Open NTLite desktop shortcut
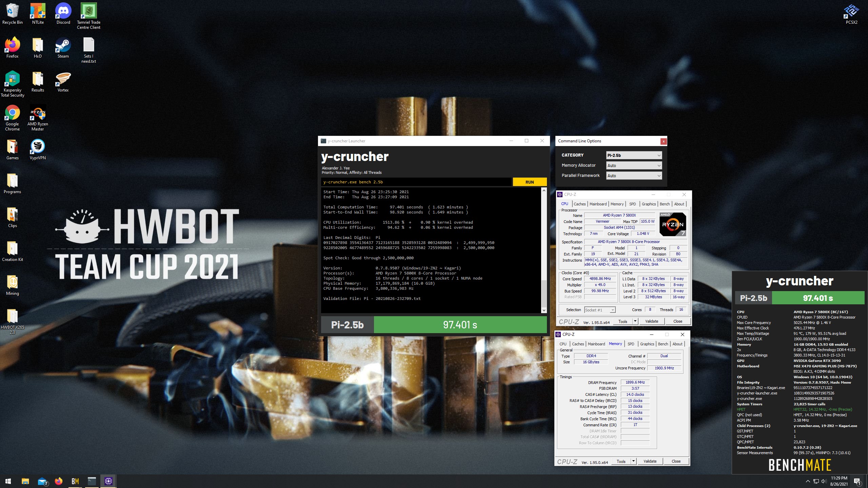Image resolution: width=868 pixels, height=488 pixels. click(x=38, y=14)
